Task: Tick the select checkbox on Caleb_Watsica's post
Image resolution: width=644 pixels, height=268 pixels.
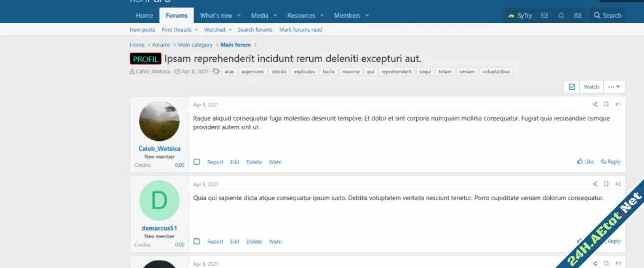Action: 197,162
